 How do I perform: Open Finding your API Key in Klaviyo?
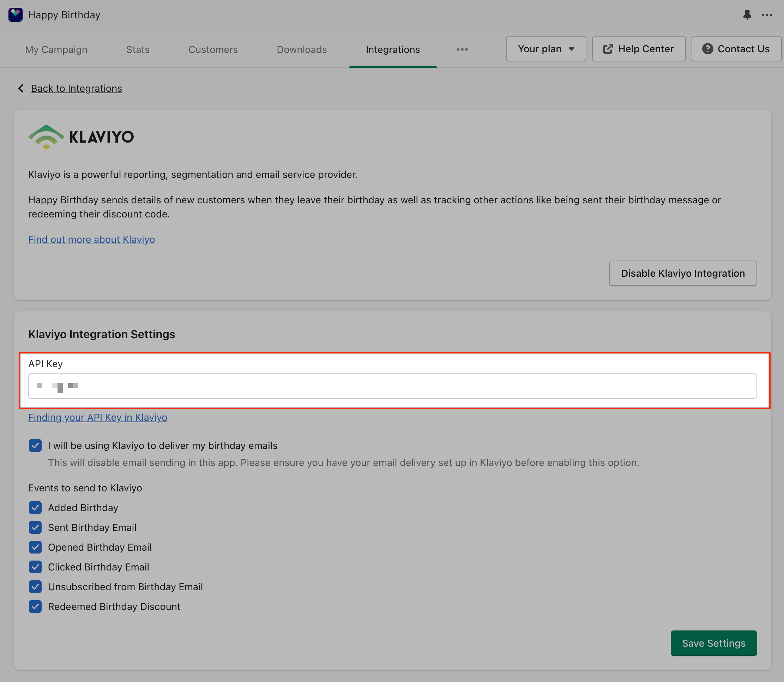click(x=98, y=418)
